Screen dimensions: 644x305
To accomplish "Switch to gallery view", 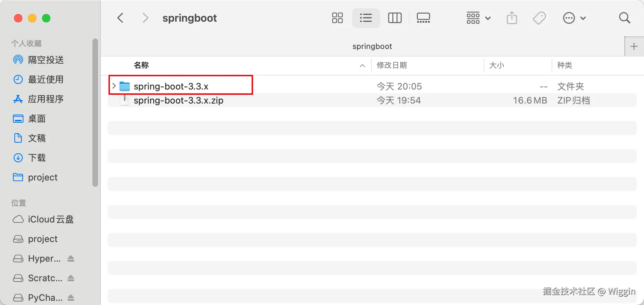I will [423, 18].
